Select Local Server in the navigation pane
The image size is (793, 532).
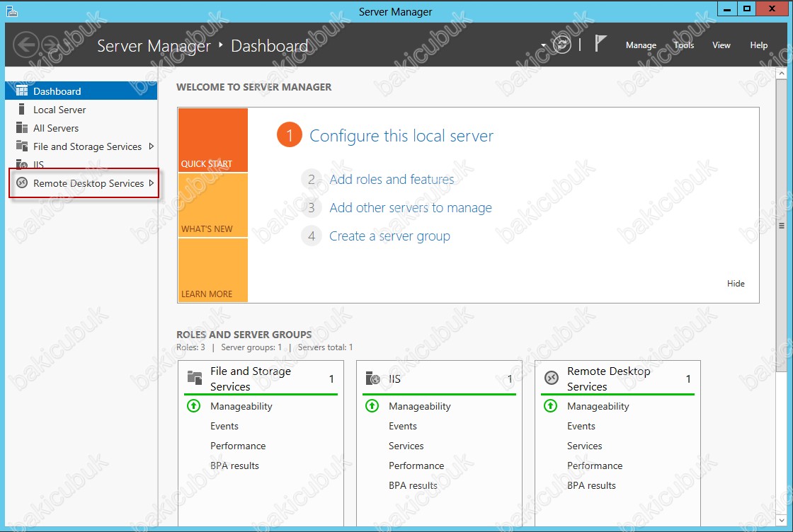[x=81, y=110]
